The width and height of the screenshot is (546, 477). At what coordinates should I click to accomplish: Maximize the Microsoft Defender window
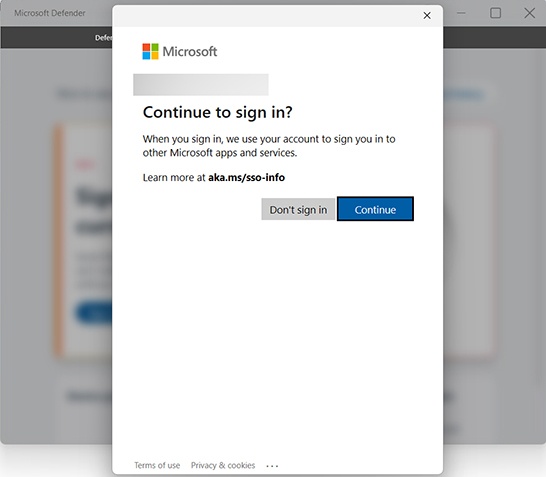point(496,13)
